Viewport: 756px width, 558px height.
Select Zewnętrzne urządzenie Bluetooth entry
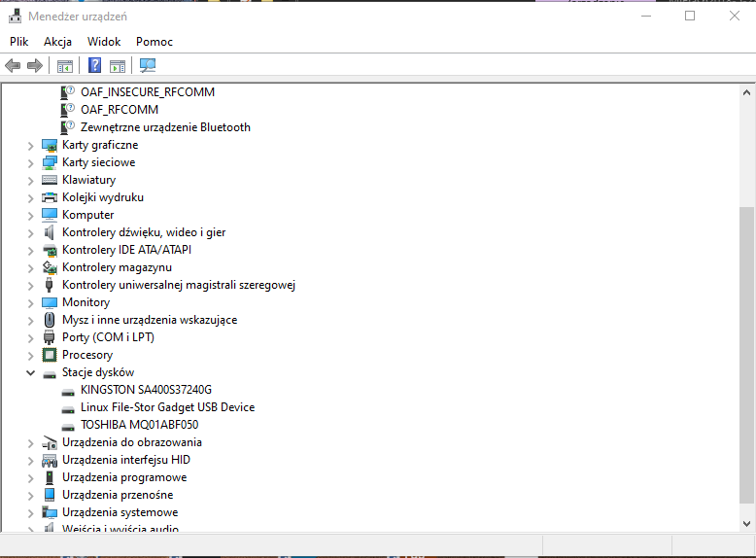tap(165, 127)
